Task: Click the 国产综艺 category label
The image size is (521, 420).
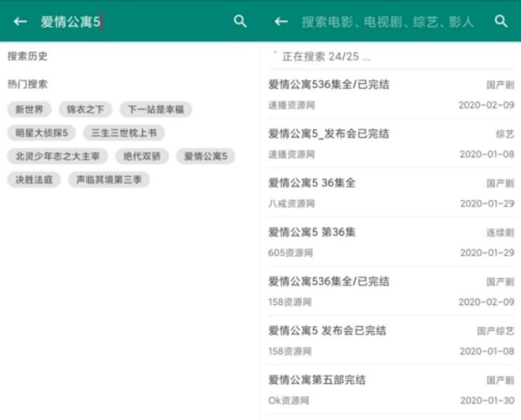Action: (496, 331)
